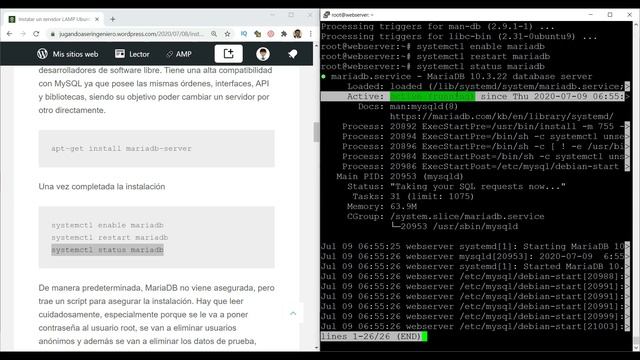The image size is (640, 360).
Task: Close the LAMP Ubuntu browser tab
Action: 97,19
